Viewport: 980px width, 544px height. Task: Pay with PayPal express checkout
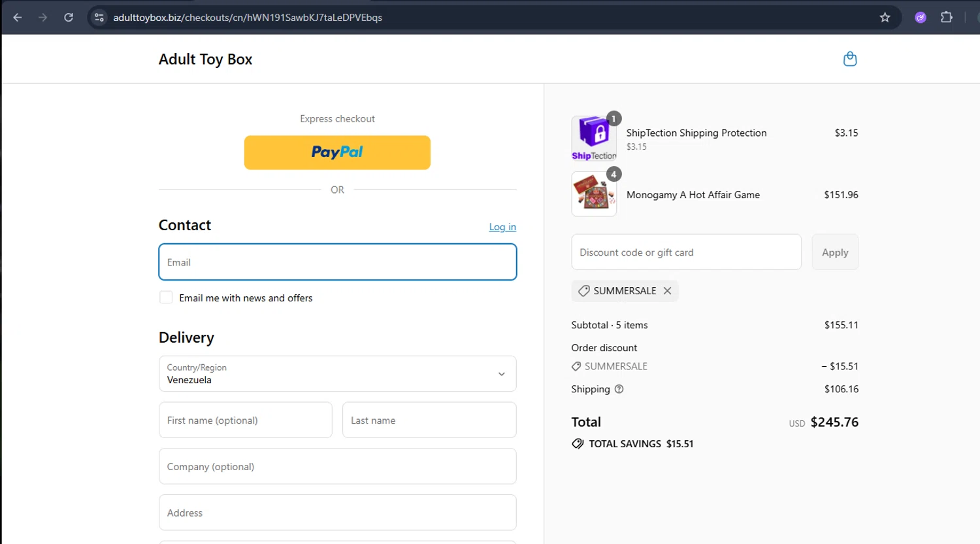coord(337,152)
